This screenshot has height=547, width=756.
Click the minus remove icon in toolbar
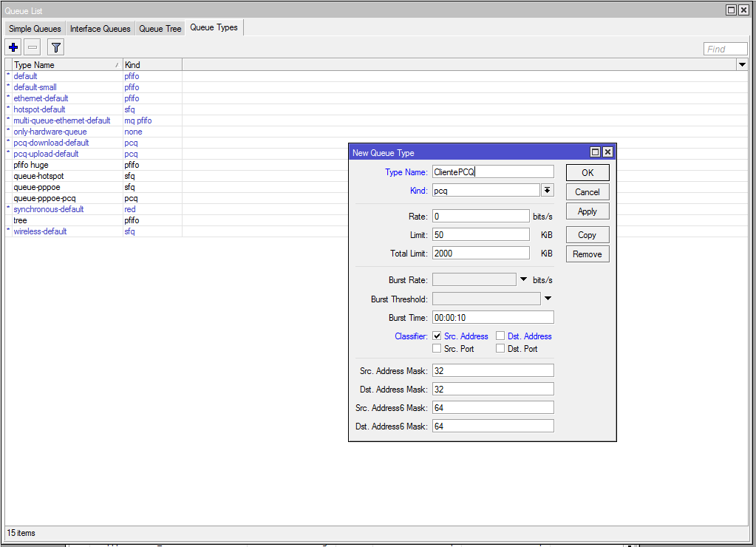pyautogui.click(x=33, y=47)
